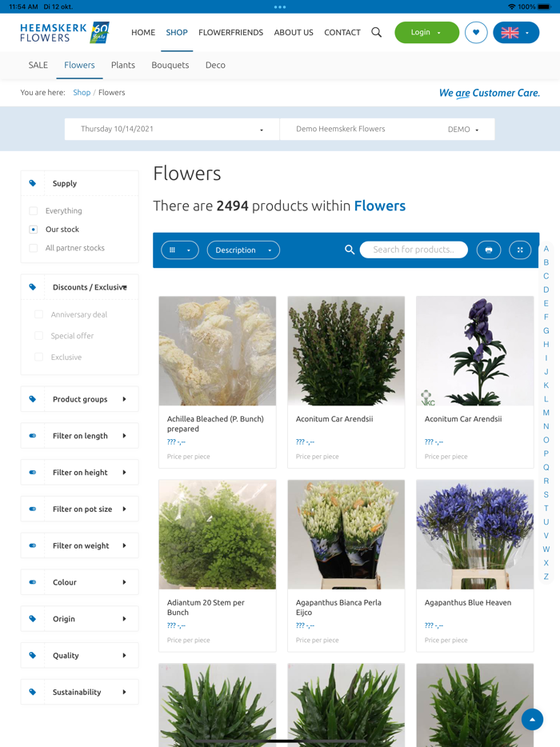This screenshot has height=747, width=560.
Task: Click the print icon in product toolbar
Action: pos(489,250)
